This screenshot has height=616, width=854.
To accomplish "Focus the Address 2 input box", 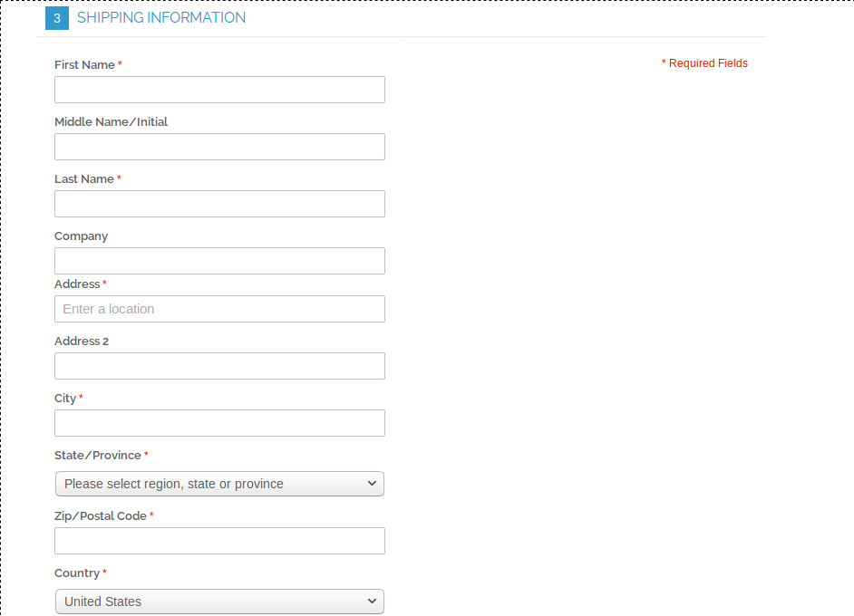I will coord(219,366).
